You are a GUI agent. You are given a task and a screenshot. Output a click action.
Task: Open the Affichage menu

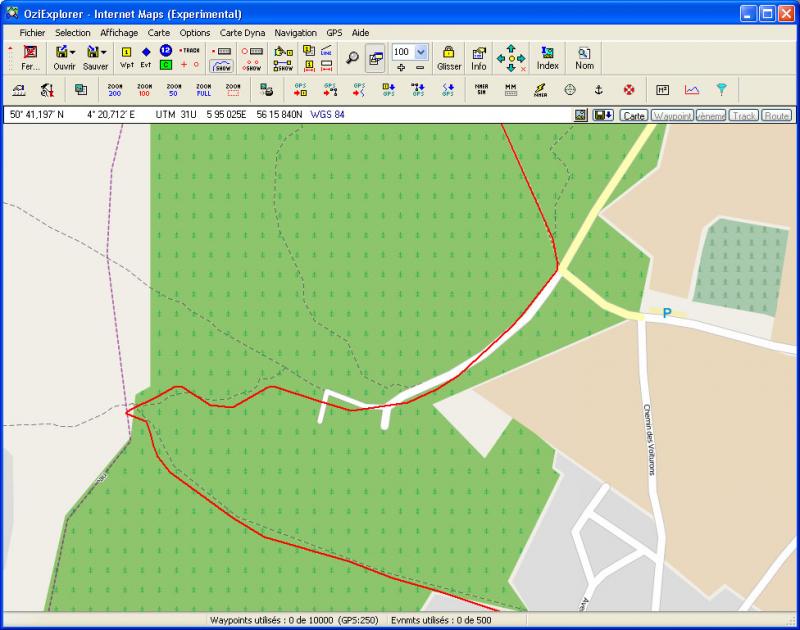click(119, 33)
